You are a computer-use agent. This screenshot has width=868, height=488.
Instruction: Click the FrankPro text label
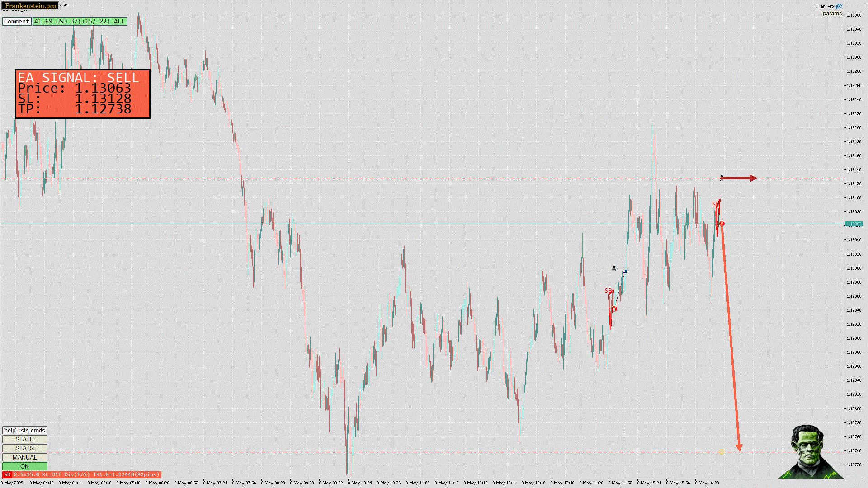[825, 6]
